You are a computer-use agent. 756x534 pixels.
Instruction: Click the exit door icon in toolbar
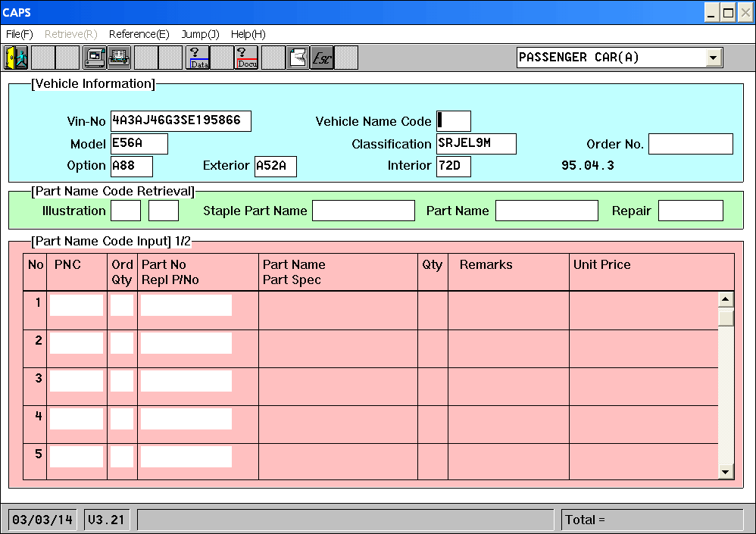tap(17, 58)
